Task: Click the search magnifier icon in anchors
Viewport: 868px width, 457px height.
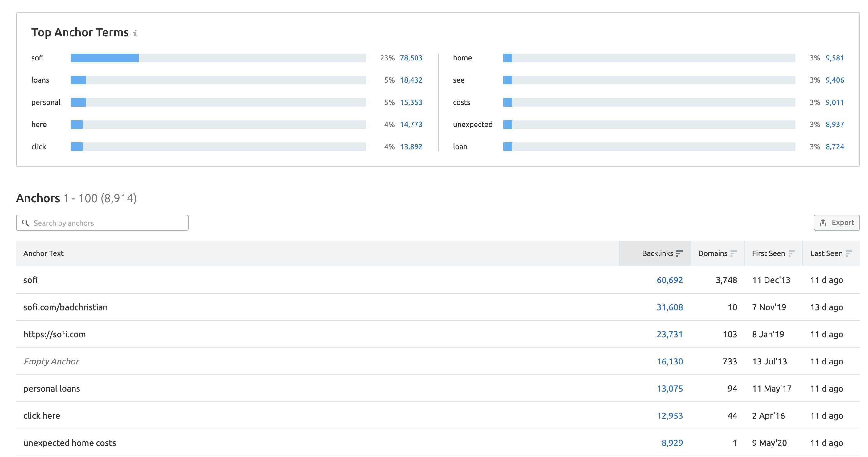Action: [x=26, y=223]
